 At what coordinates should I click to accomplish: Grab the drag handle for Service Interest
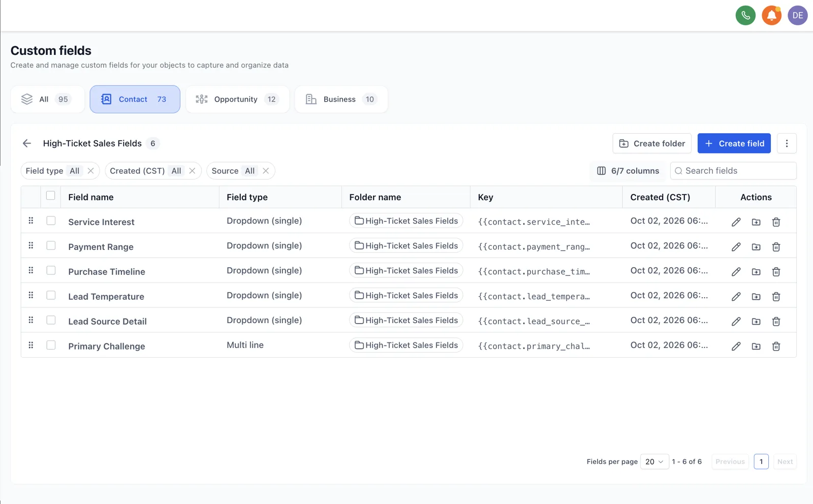pyautogui.click(x=31, y=220)
